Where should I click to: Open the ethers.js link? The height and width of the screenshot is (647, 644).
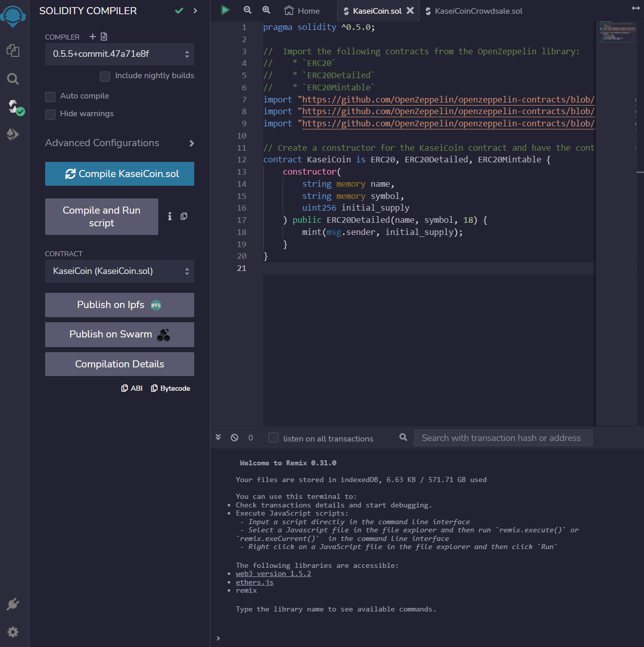255,582
